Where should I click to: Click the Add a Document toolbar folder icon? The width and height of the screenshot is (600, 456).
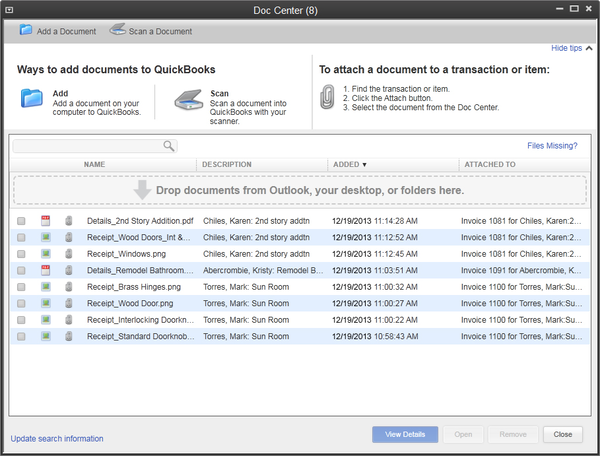pos(26,30)
